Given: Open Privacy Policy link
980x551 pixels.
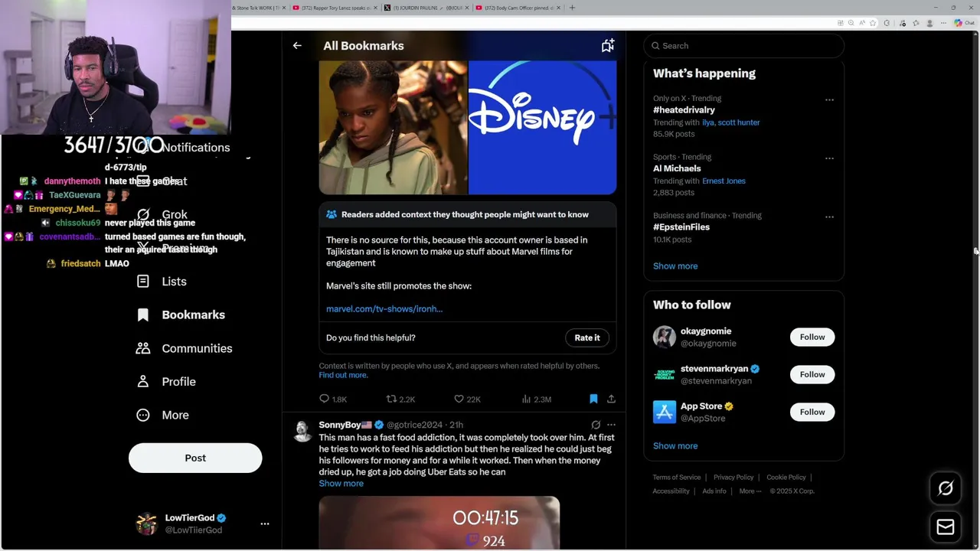Looking at the screenshot, I should (733, 478).
